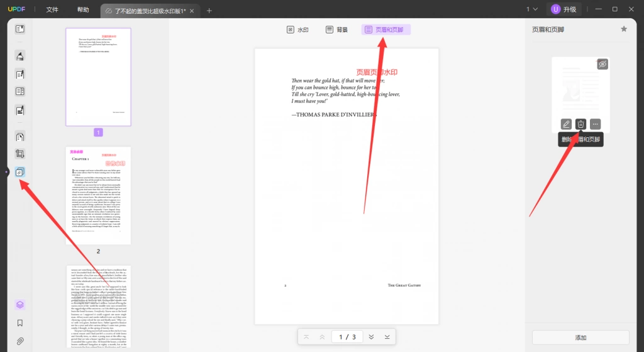
Task: Click the page 1 number badge
Action: [98, 132]
